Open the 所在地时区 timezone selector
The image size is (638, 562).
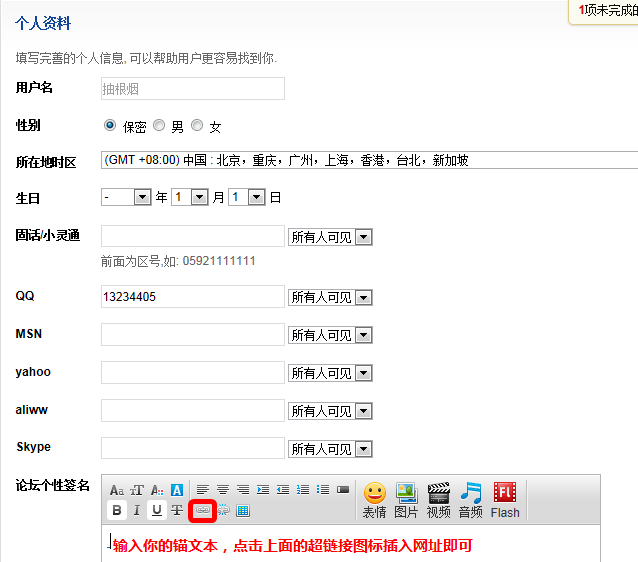pos(369,160)
